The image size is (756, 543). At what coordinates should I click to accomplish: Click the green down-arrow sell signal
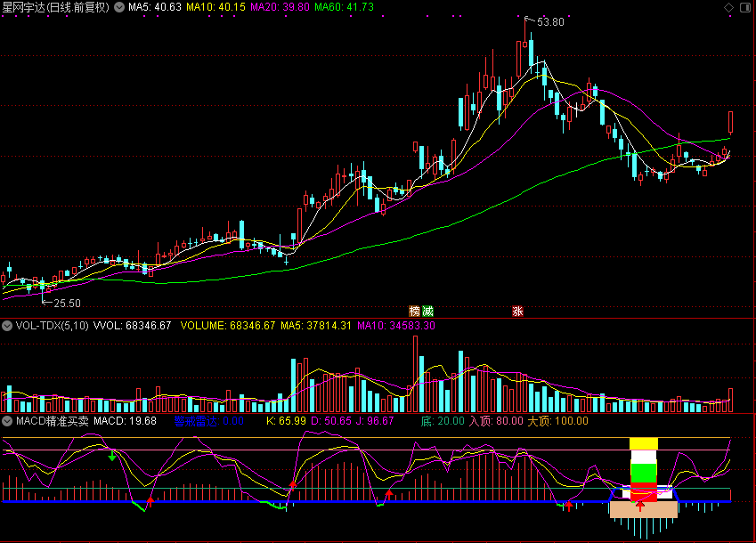coord(112,455)
